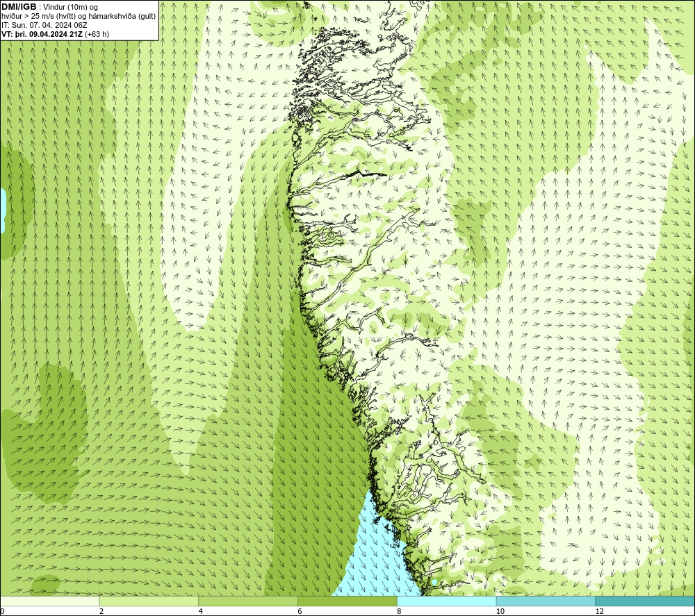Click the legend scale label '8'
Image resolution: width=695 pixels, height=616 pixels.
400,612
